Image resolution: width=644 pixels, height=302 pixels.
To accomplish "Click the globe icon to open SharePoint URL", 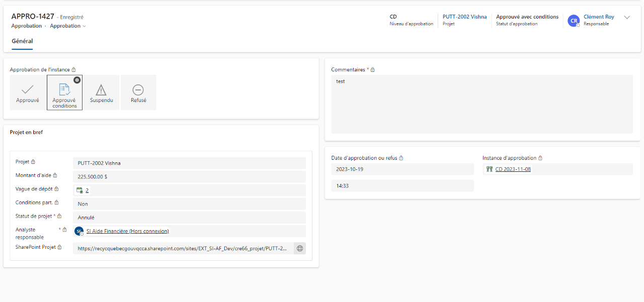I will pos(300,248).
